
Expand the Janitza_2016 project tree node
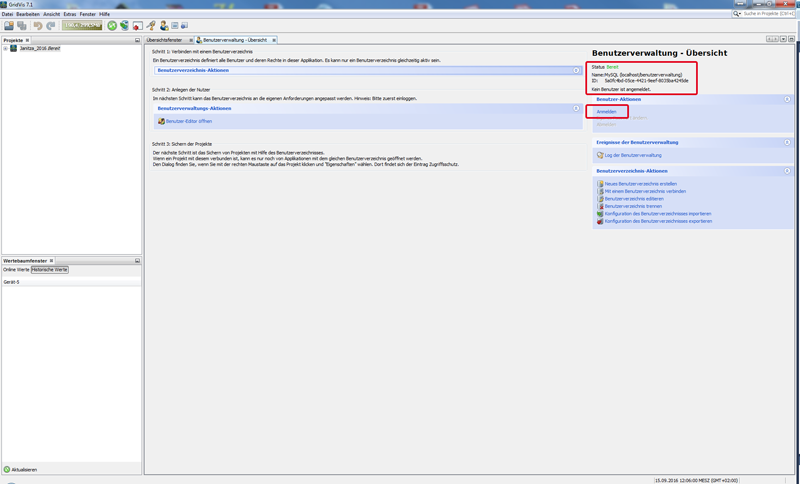pos(5,48)
